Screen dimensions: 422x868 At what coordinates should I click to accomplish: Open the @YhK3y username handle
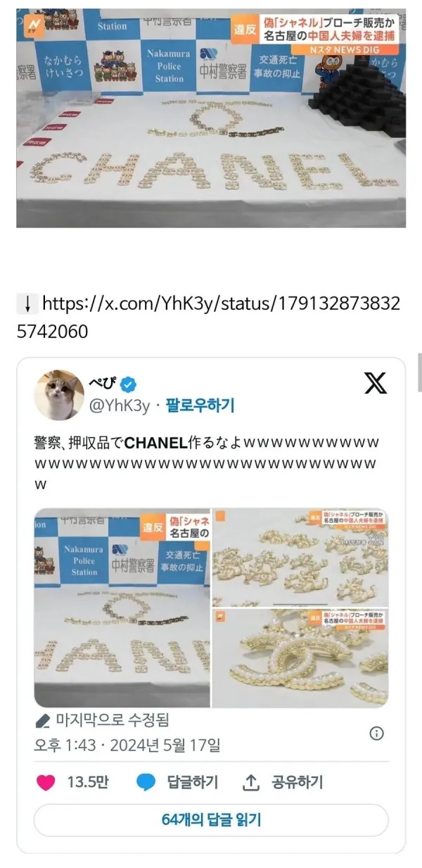click(120, 405)
